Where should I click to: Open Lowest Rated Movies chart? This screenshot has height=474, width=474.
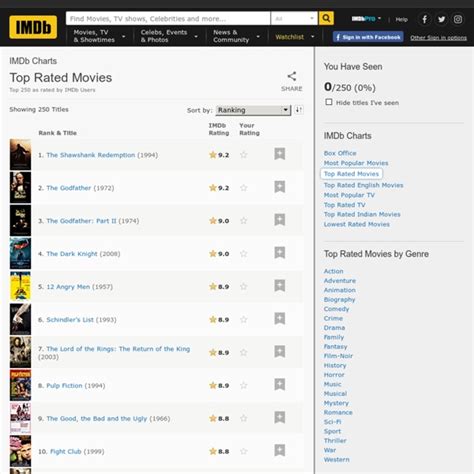[357, 224]
